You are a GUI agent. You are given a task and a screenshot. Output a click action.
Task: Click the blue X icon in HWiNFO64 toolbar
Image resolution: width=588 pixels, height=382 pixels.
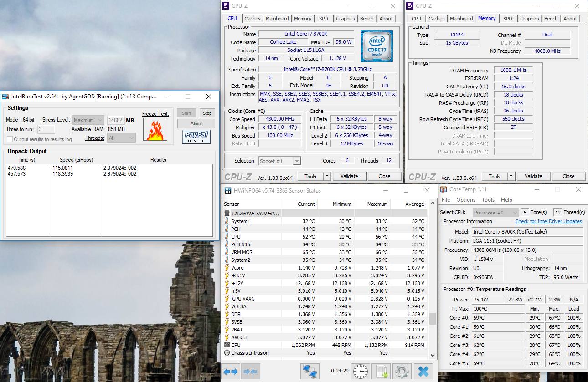423,372
